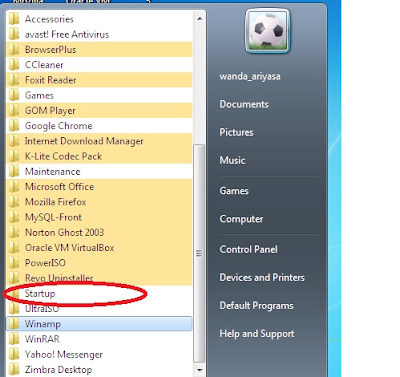Image resolution: width=400 pixels, height=377 pixels.
Task: Expand the Zimbra Desktop group
Action: pyautogui.click(x=99, y=370)
